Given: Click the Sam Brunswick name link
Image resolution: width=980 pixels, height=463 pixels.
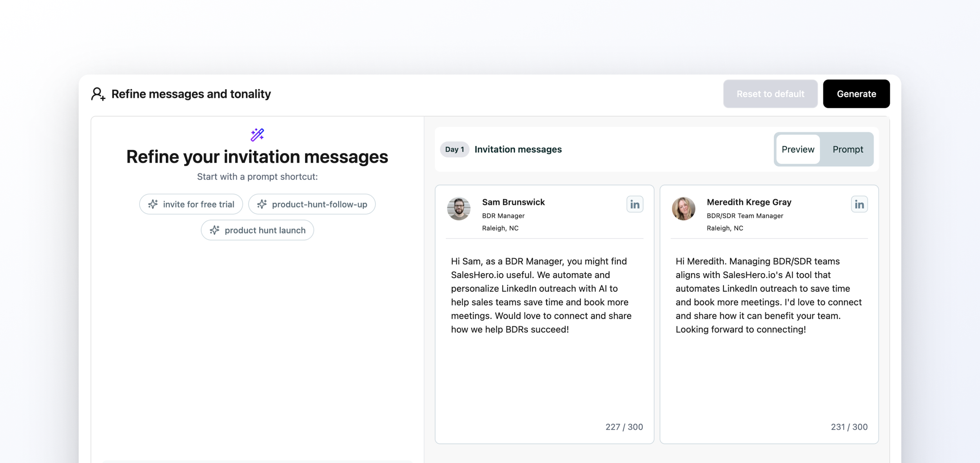Looking at the screenshot, I should pos(513,202).
